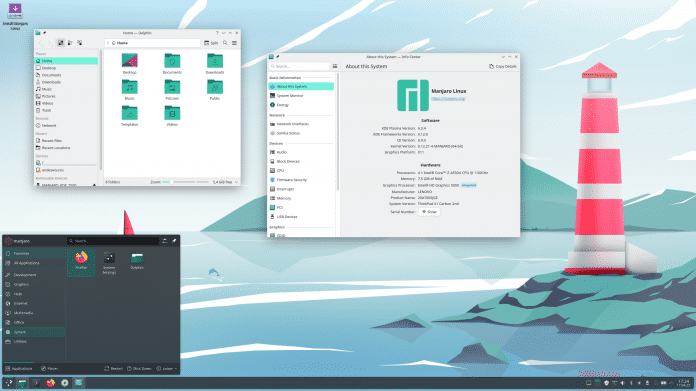Show the serial number in Info Center

point(429,212)
